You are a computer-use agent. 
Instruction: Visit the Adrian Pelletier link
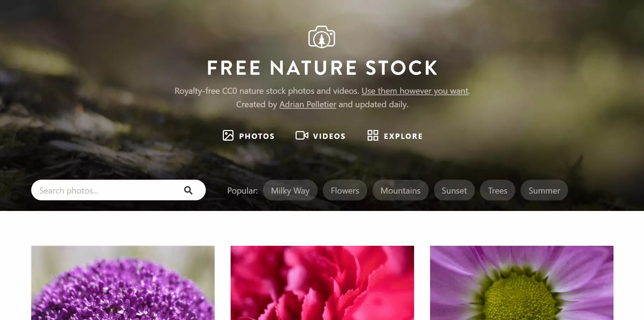(308, 104)
